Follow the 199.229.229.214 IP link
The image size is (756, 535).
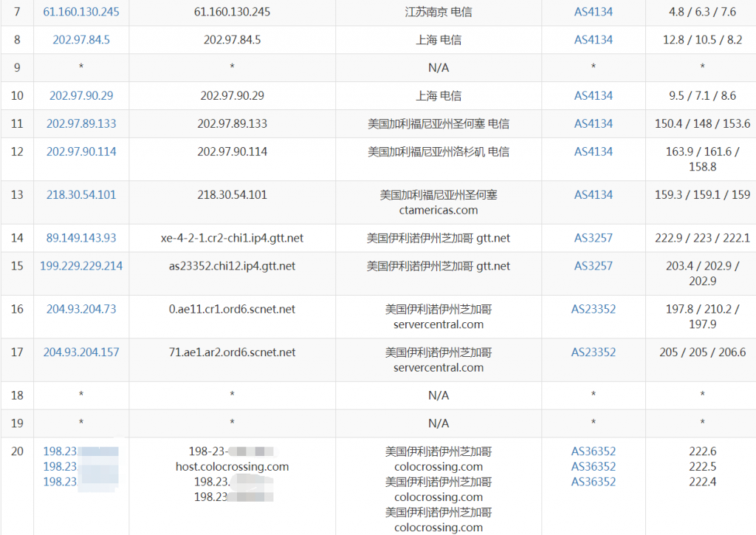click(x=81, y=265)
